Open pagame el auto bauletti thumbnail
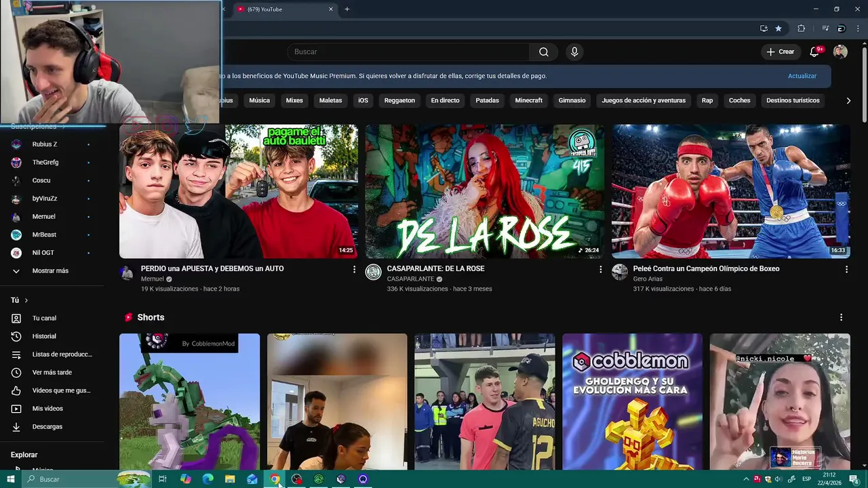 (x=239, y=191)
